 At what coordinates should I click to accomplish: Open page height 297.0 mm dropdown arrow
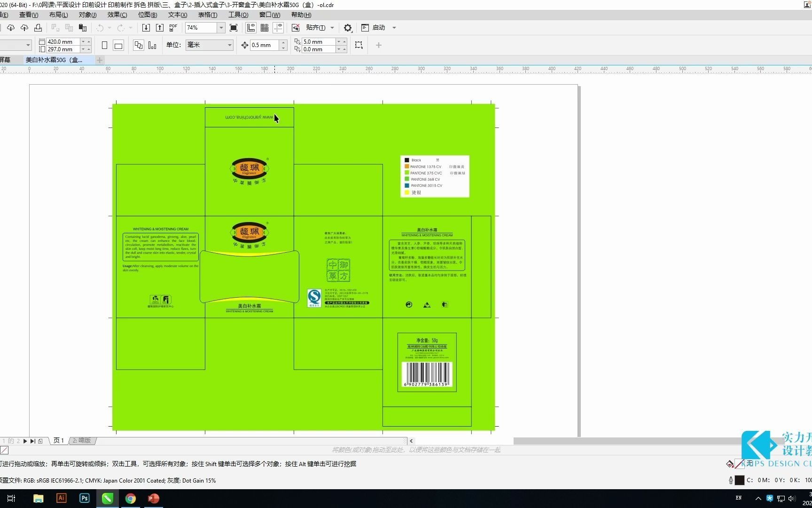click(83, 49)
